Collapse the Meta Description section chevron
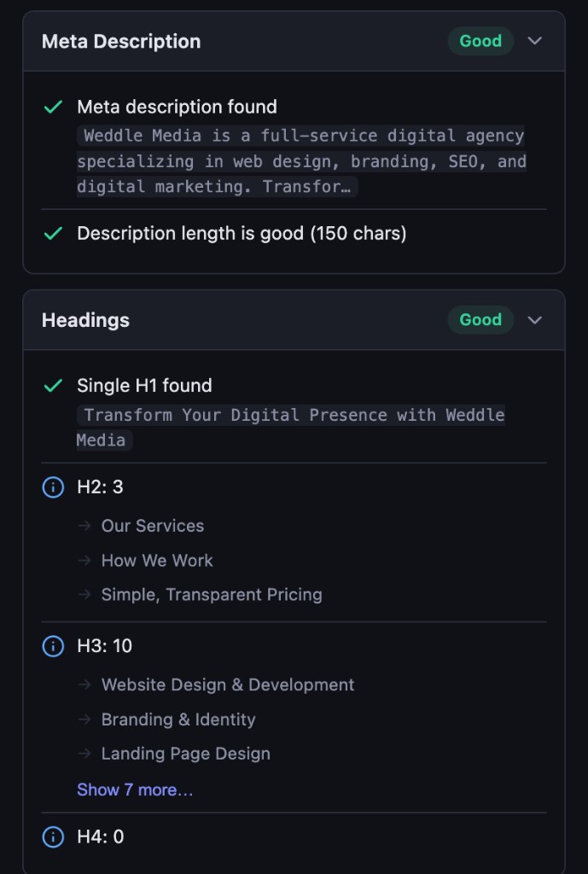This screenshot has width=588, height=874. pyautogui.click(x=535, y=40)
